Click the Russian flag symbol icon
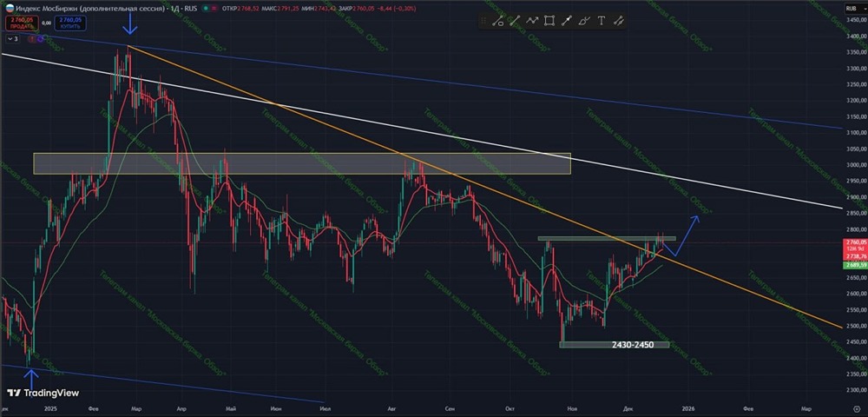This screenshot has width=868, height=417. click(10, 9)
